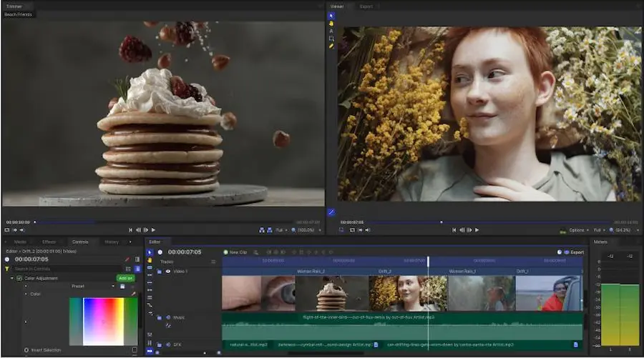
Task: Click the Add on green button
Action: click(125, 278)
